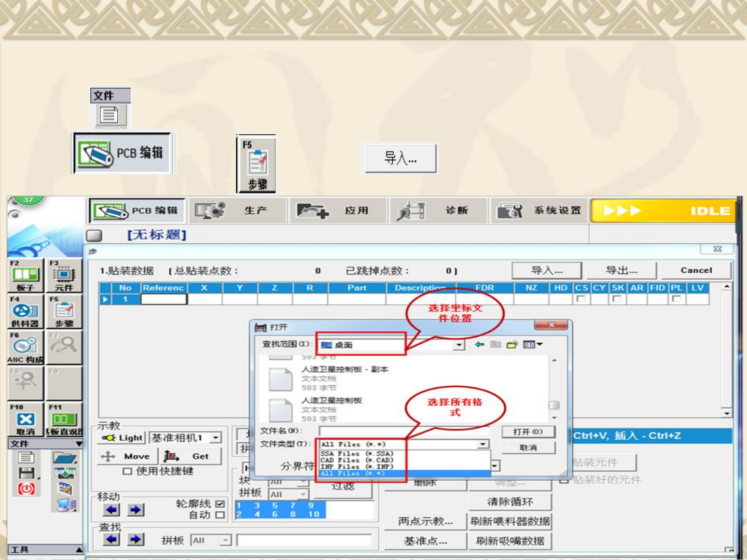This screenshot has width=747, height=560.
Task: Click the 刷新喂料器数据 button
Action: point(510,522)
